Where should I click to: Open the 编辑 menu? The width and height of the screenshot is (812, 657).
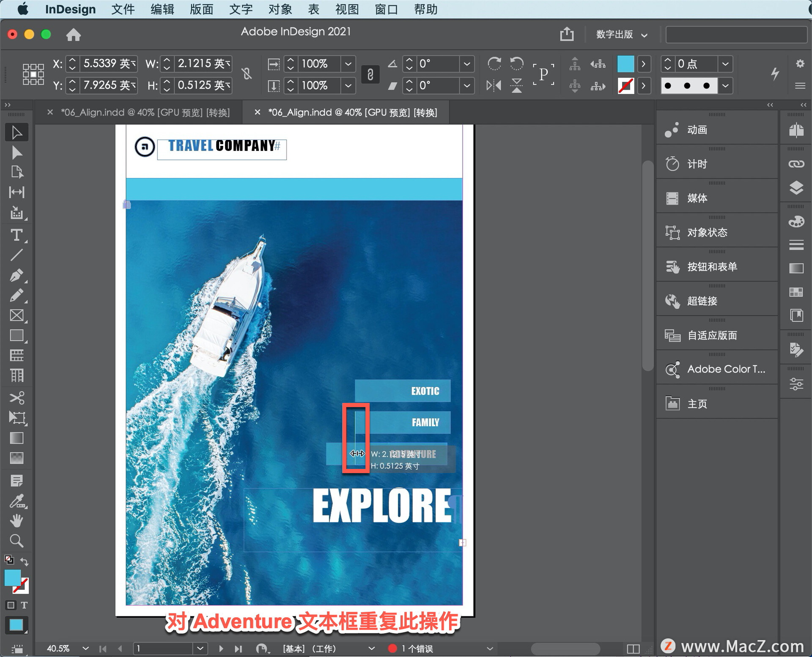162,9
